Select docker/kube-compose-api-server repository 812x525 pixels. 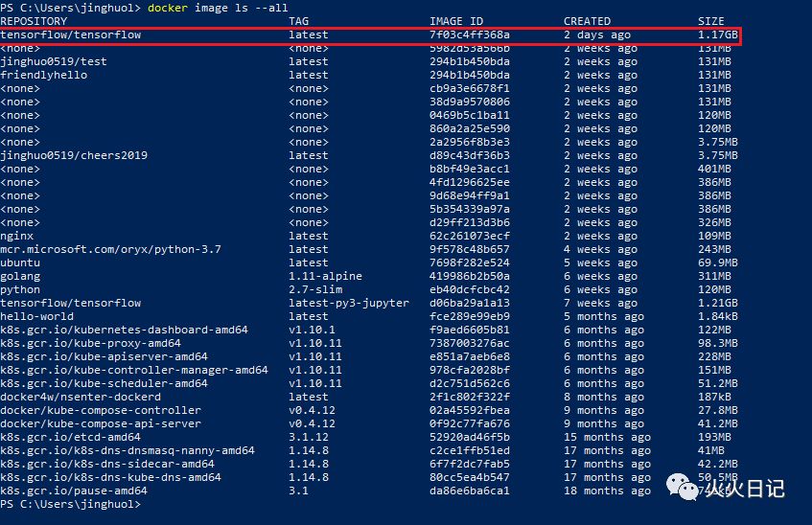tap(101, 424)
